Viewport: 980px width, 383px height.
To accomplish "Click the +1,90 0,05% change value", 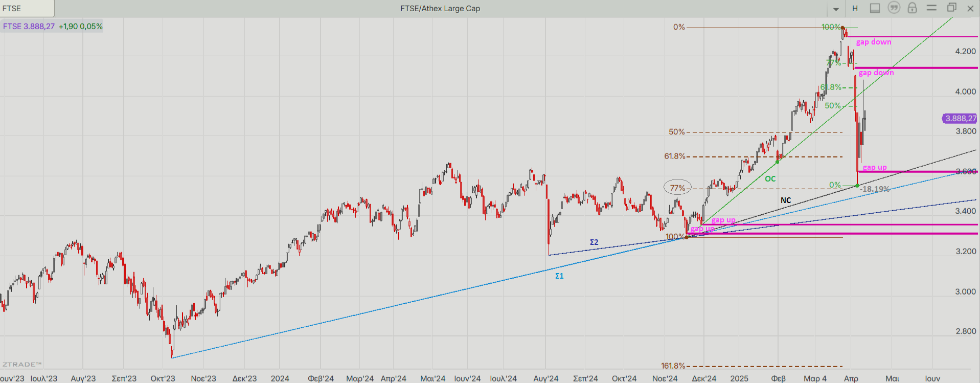I will (x=81, y=26).
